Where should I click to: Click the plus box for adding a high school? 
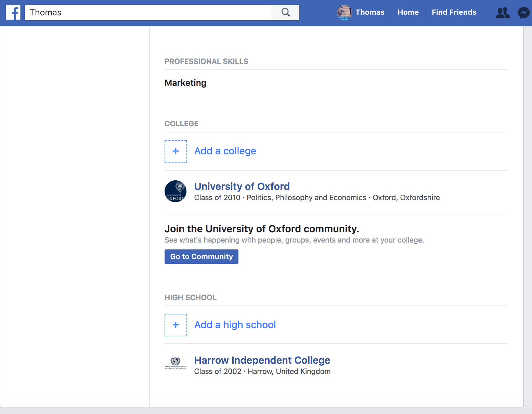176,325
